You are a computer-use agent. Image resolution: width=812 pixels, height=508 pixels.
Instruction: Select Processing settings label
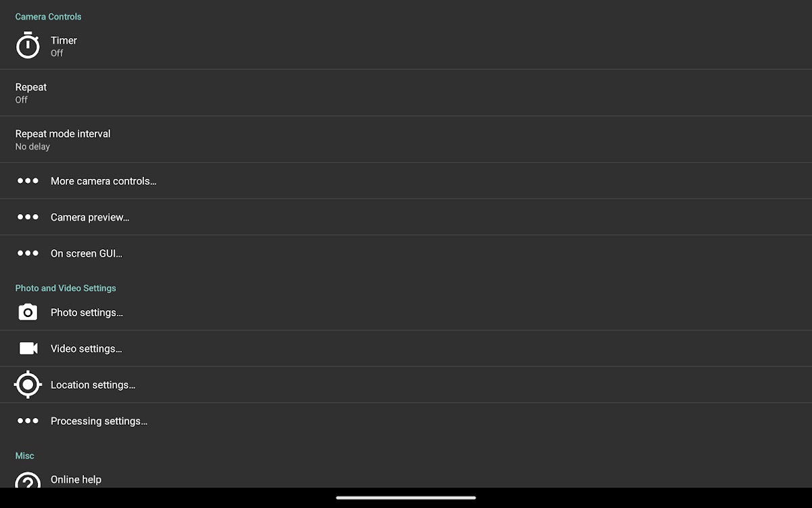click(x=99, y=421)
